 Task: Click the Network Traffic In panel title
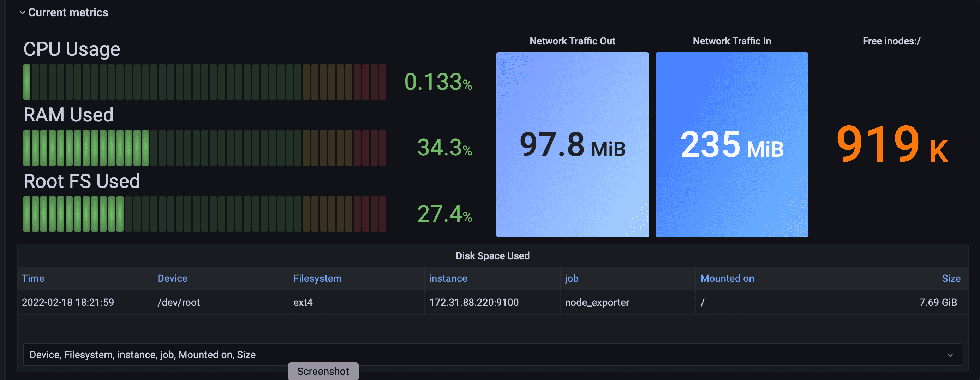click(x=731, y=41)
